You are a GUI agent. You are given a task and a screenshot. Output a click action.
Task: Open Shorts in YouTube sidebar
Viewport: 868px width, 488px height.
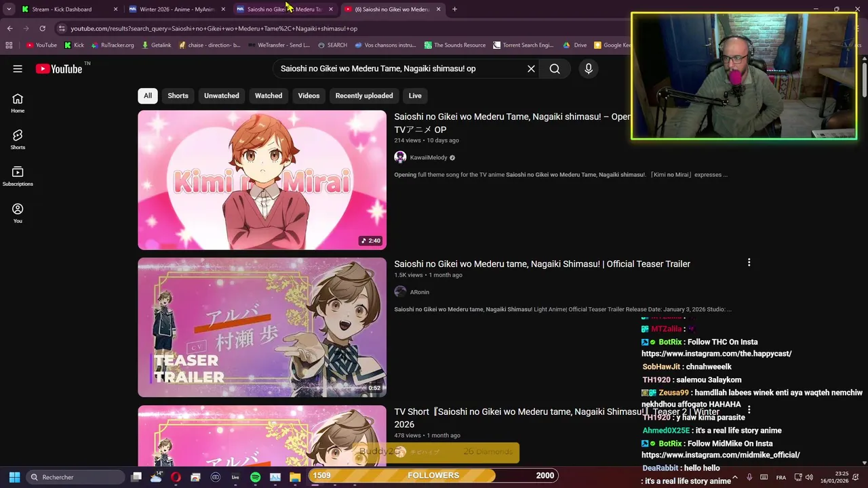18,140
